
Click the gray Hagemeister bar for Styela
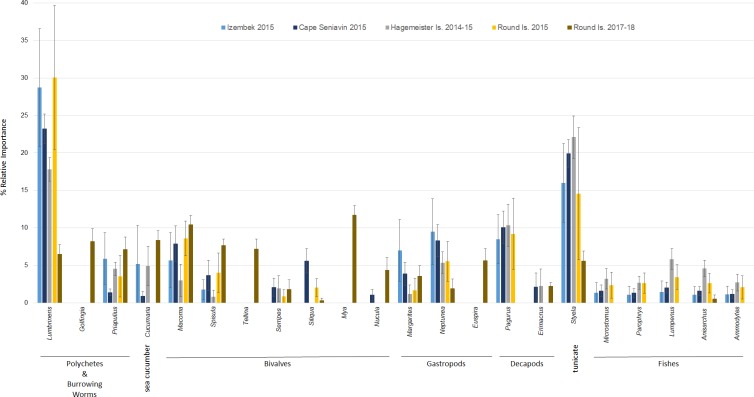click(x=573, y=220)
